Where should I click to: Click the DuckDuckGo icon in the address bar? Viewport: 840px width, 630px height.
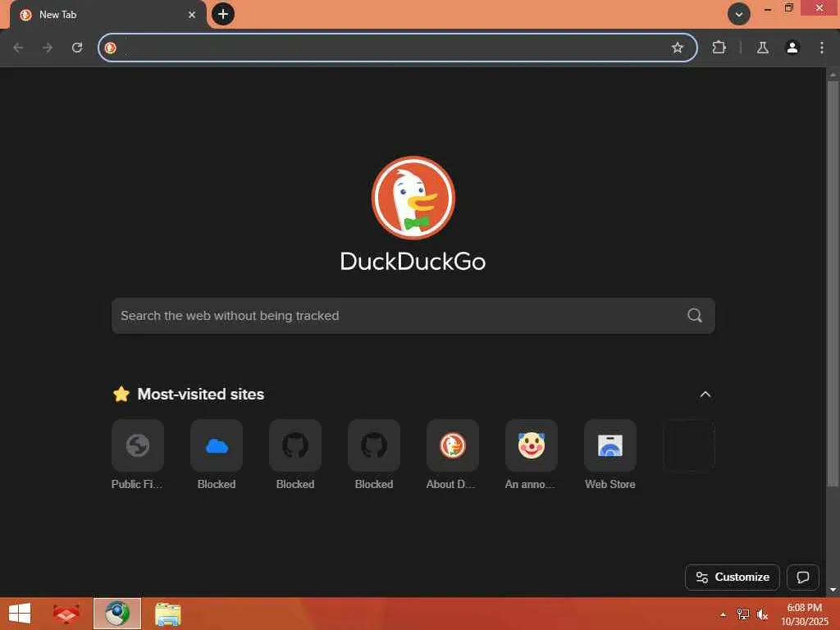tap(111, 48)
